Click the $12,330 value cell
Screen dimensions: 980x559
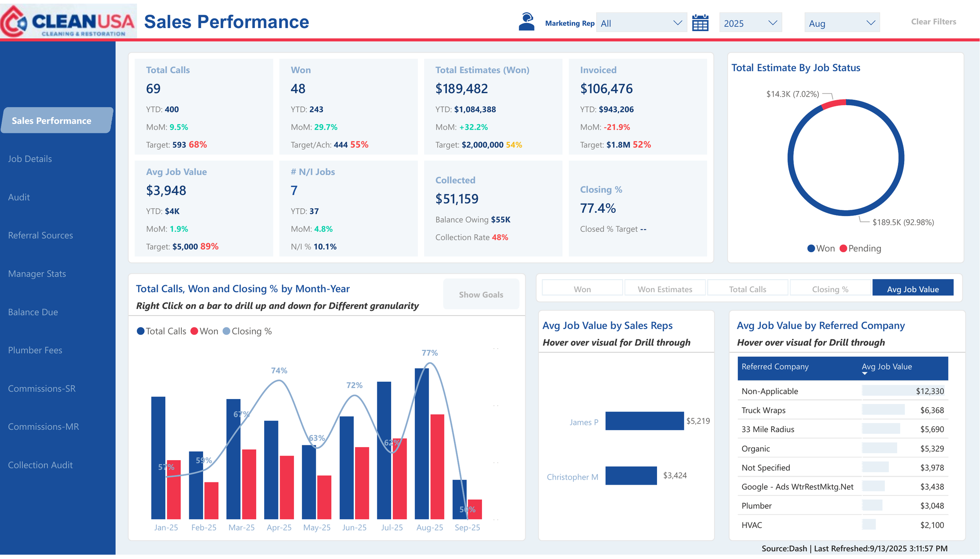pos(930,391)
